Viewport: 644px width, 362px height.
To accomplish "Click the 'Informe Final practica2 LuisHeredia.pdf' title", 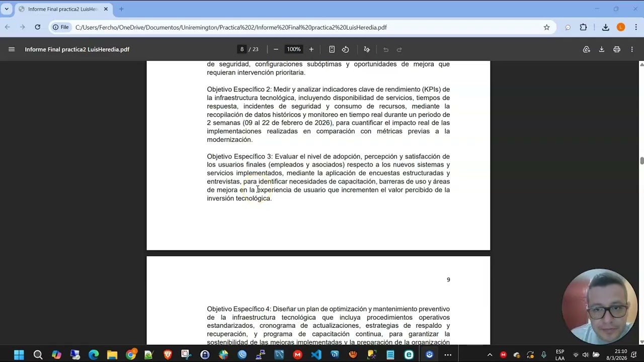I will click(77, 49).
